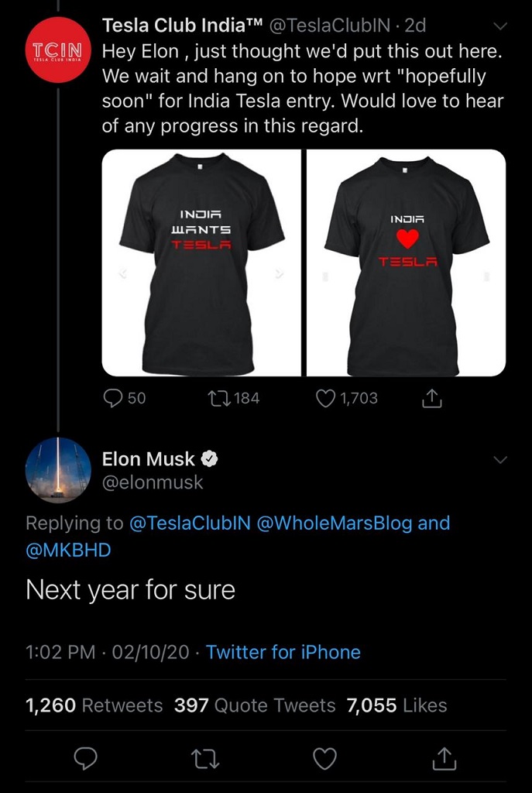
Task: Open the TCIN profile avatar
Action: tap(59, 50)
